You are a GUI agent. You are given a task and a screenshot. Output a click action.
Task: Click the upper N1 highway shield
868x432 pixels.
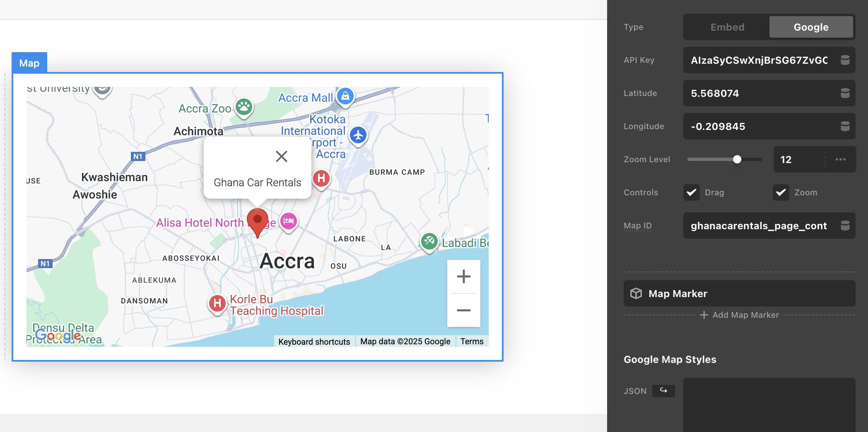click(138, 156)
